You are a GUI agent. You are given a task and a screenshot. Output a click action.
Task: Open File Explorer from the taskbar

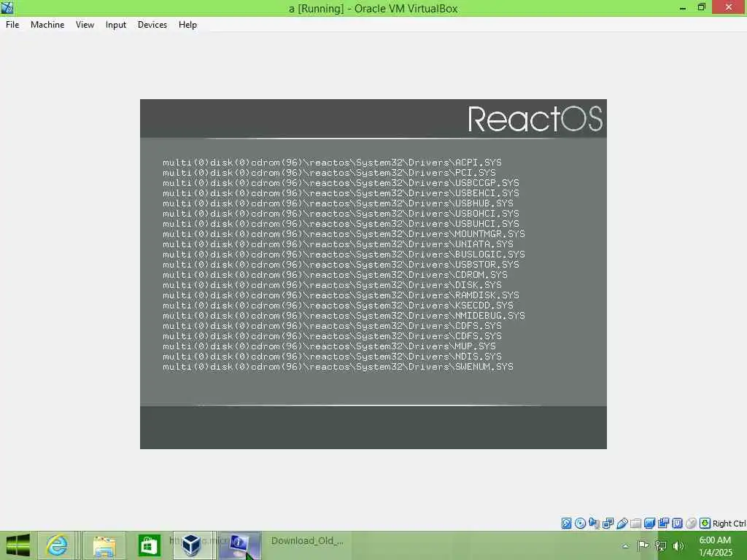pyautogui.click(x=104, y=545)
